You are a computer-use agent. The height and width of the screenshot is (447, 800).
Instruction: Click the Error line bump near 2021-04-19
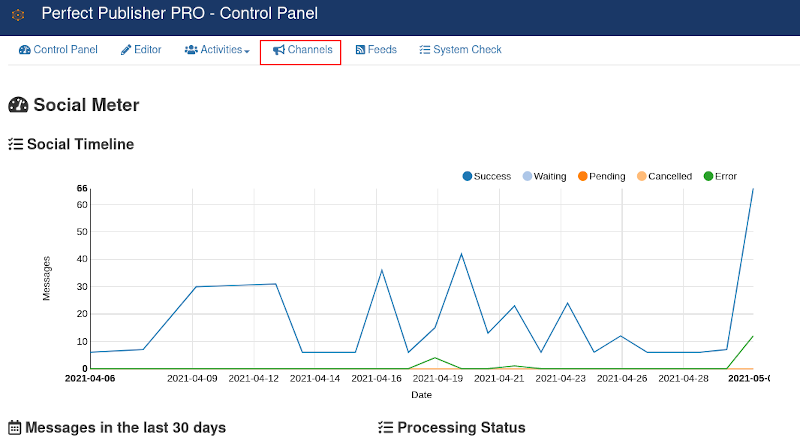tap(435, 358)
